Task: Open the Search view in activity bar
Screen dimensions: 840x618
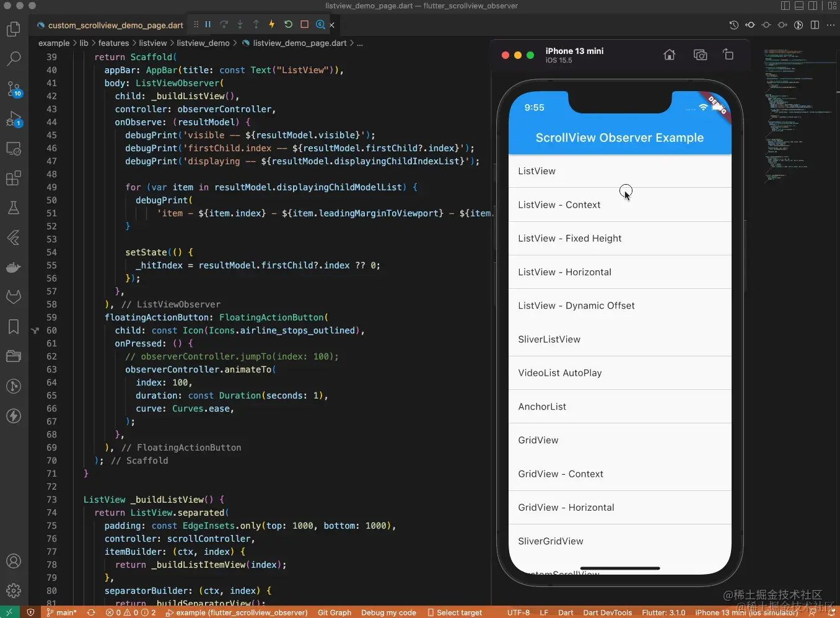Action: tap(14, 59)
